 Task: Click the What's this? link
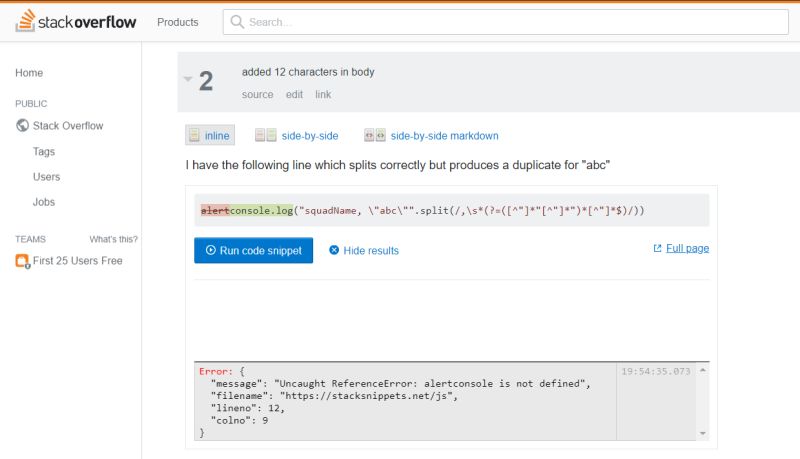[113, 239]
